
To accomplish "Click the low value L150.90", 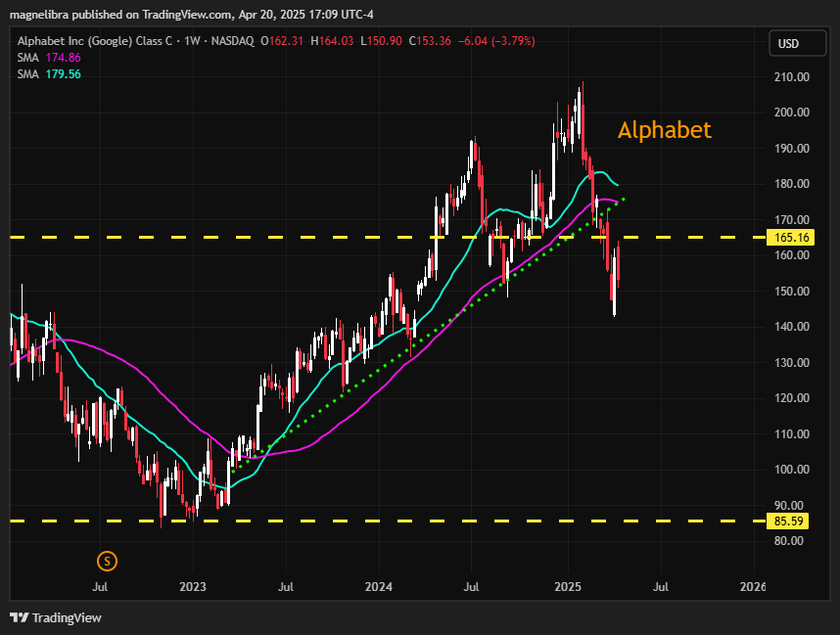I will [381, 41].
